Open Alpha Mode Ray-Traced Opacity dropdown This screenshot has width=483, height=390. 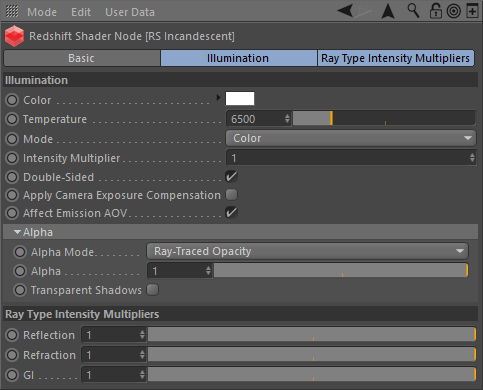pos(307,251)
